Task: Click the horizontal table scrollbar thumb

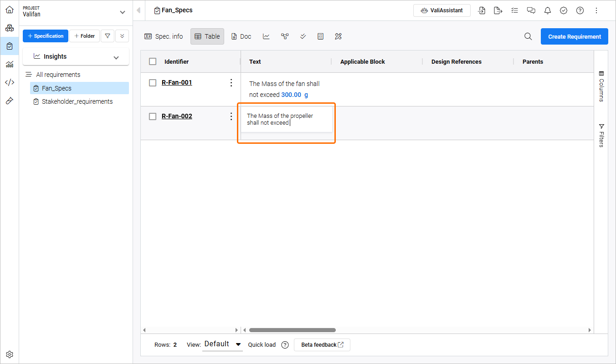Action: (x=293, y=330)
